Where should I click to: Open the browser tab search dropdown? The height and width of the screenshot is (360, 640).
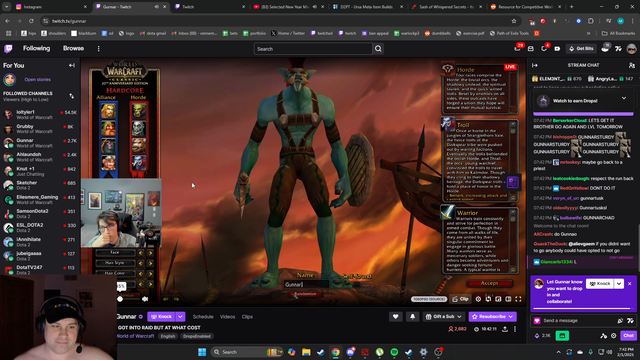point(7,7)
